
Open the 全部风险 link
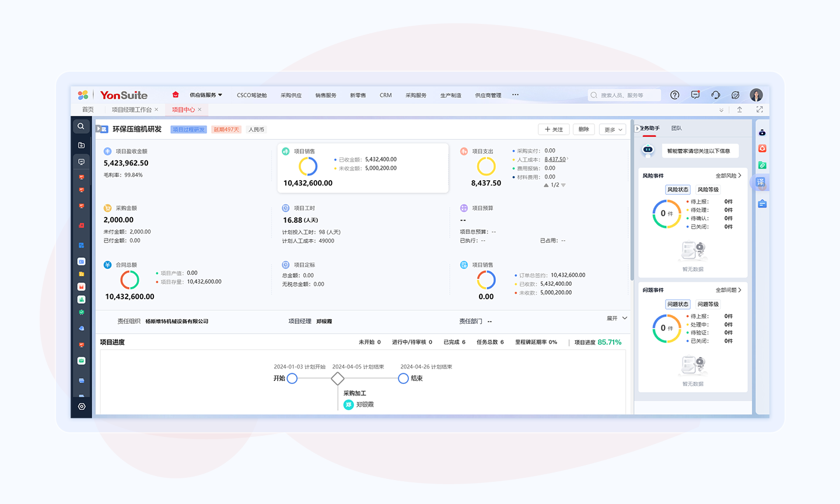728,176
